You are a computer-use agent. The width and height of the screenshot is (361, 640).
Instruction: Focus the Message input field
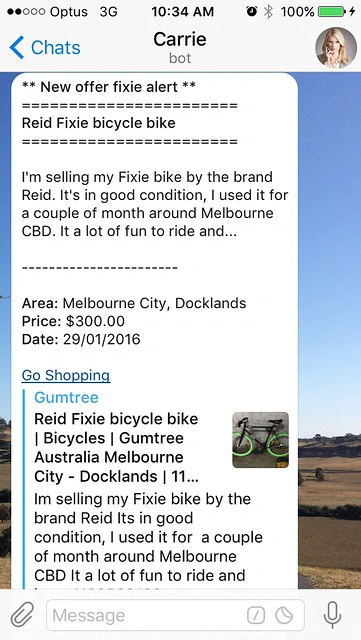[175, 615]
